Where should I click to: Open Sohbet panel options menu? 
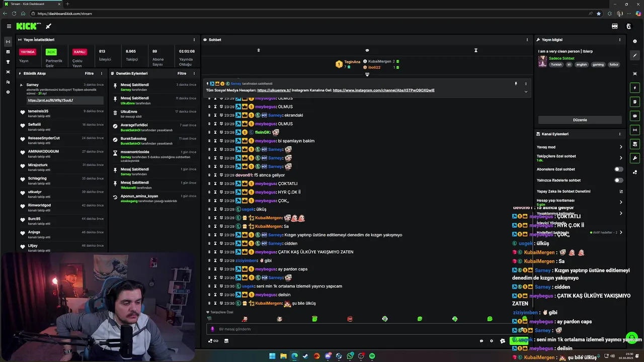coord(527,40)
